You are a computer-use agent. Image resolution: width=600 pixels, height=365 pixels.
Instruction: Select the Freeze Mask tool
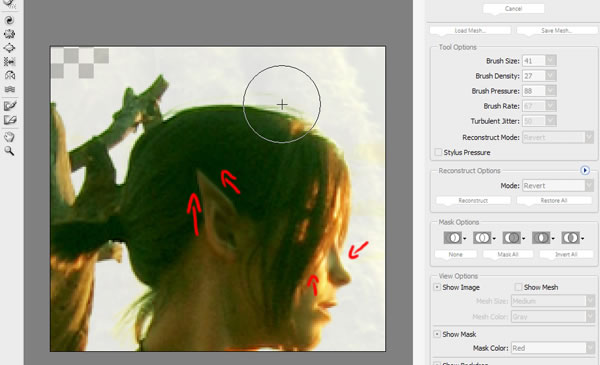click(x=10, y=106)
